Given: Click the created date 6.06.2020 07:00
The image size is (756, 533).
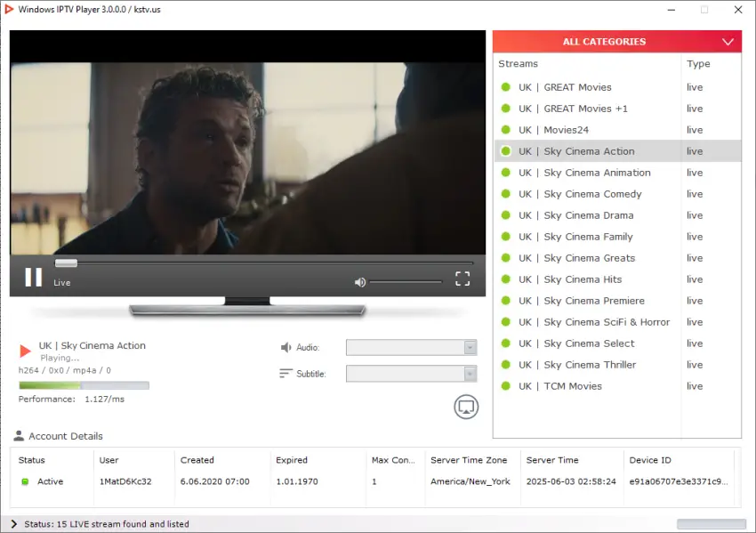Looking at the screenshot, I should point(214,481).
